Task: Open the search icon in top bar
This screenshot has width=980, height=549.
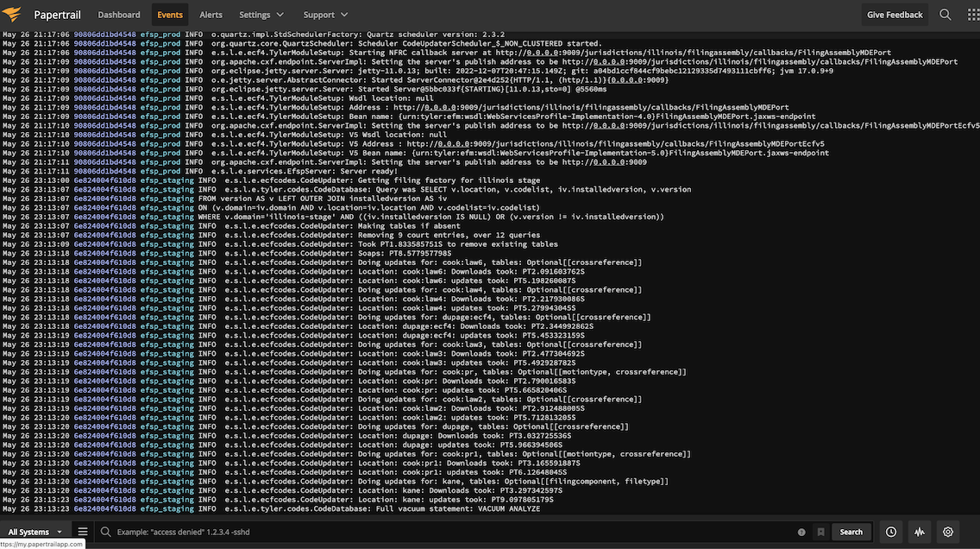Action: click(945, 15)
